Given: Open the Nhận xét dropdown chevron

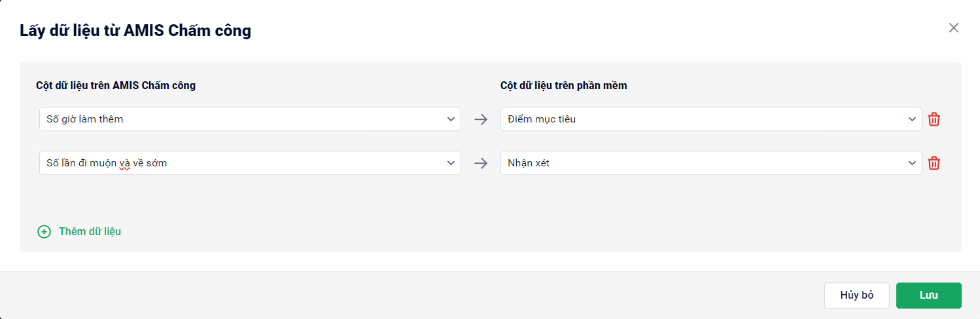Looking at the screenshot, I should pyautogui.click(x=912, y=163).
